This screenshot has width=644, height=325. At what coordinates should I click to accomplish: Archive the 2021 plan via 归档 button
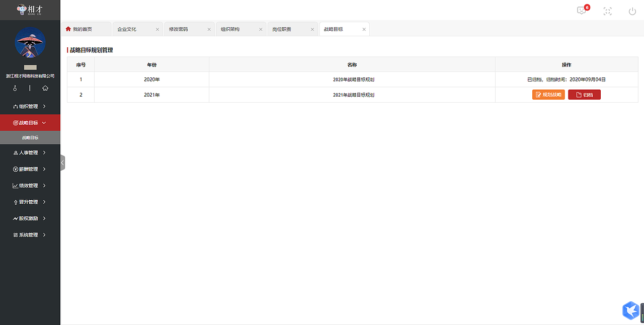584,94
